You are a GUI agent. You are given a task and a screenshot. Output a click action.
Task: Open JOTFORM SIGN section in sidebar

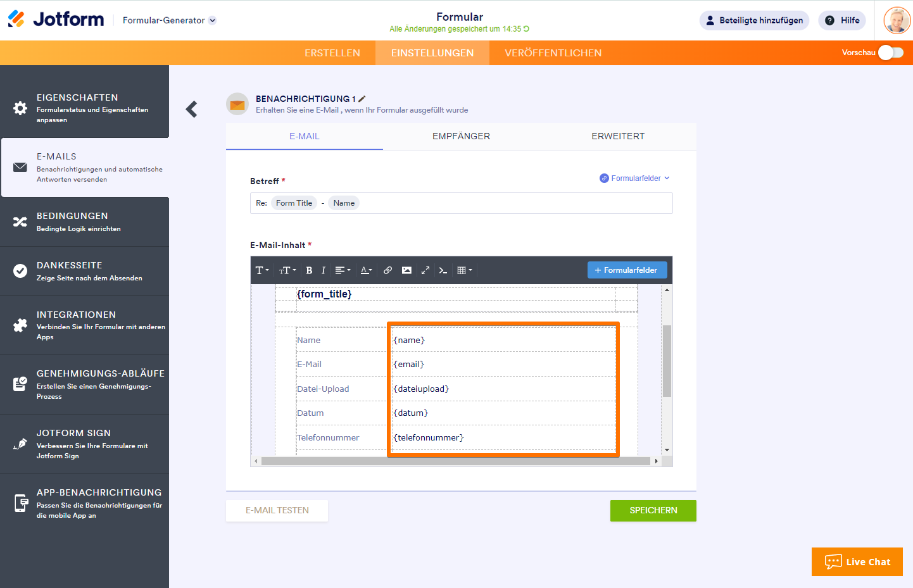click(x=85, y=444)
